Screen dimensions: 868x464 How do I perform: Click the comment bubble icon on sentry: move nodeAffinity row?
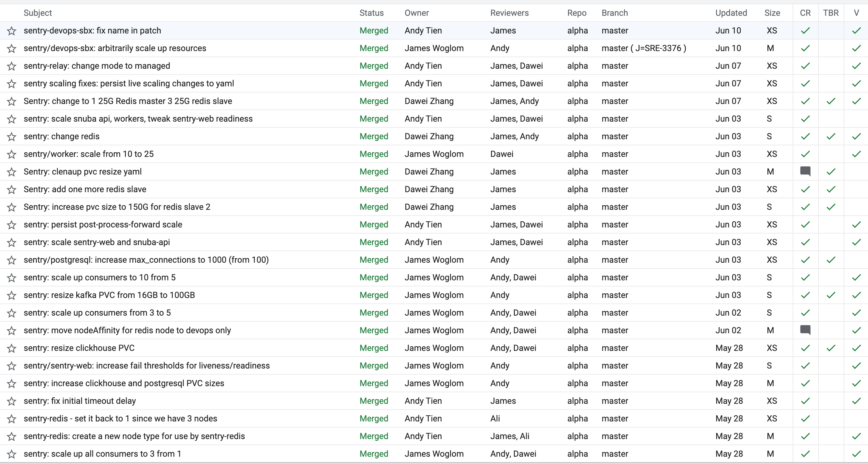(806, 331)
